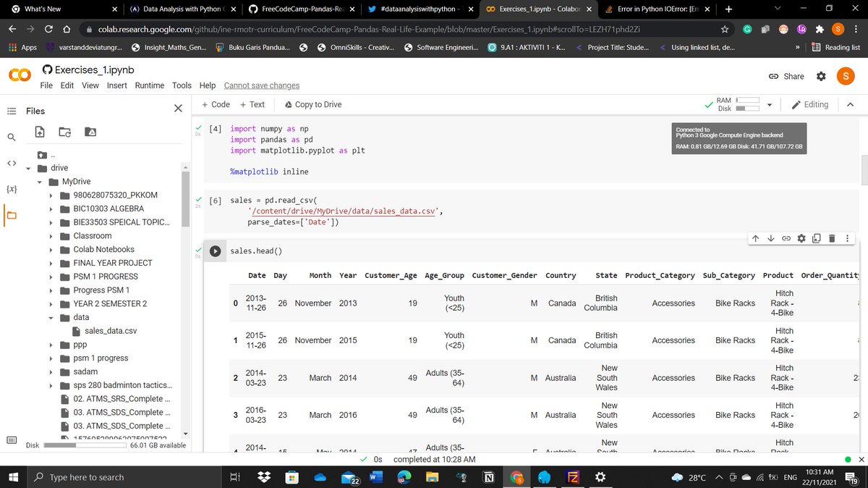Image resolution: width=868 pixels, height=488 pixels.
Task: Expand the BIC10303 ALGEBRA folder
Action: tap(52, 209)
